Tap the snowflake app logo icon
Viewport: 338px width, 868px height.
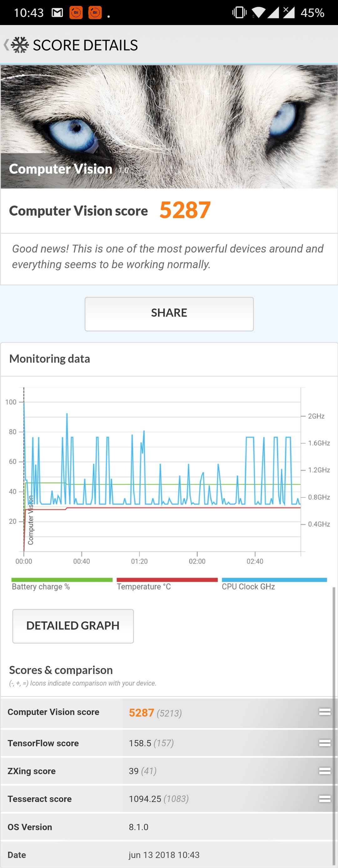(x=20, y=45)
